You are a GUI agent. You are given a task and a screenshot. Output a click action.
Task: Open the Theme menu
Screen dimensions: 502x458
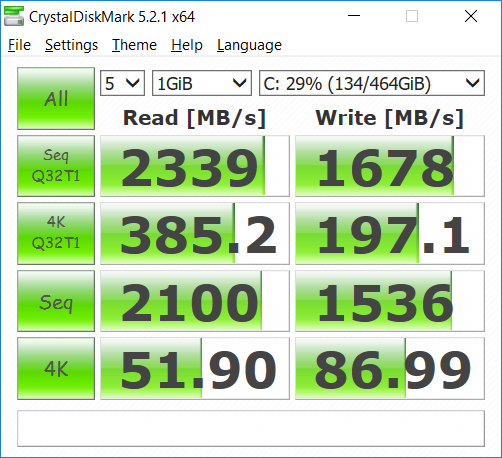tap(134, 45)
